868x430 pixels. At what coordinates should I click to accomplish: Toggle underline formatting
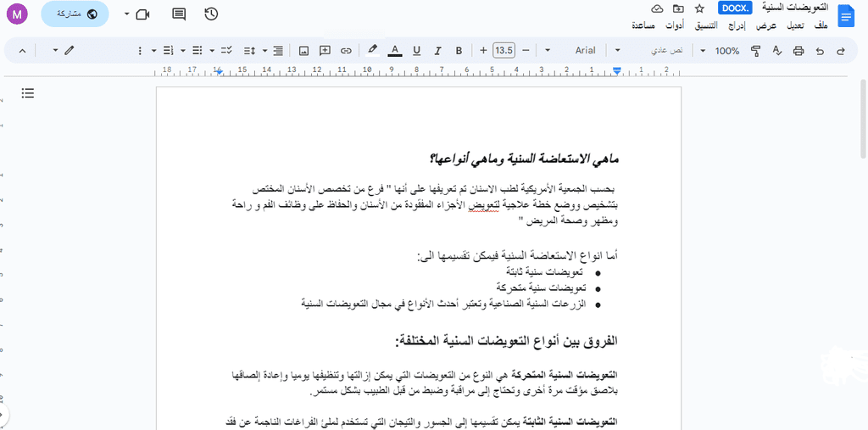coord(416,51)
